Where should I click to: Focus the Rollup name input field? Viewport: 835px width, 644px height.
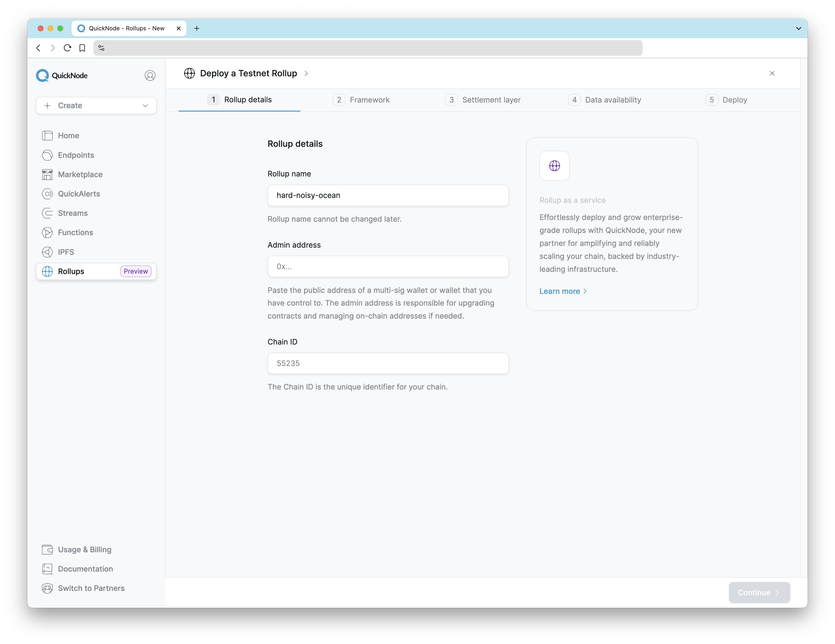tap(388, 196)
